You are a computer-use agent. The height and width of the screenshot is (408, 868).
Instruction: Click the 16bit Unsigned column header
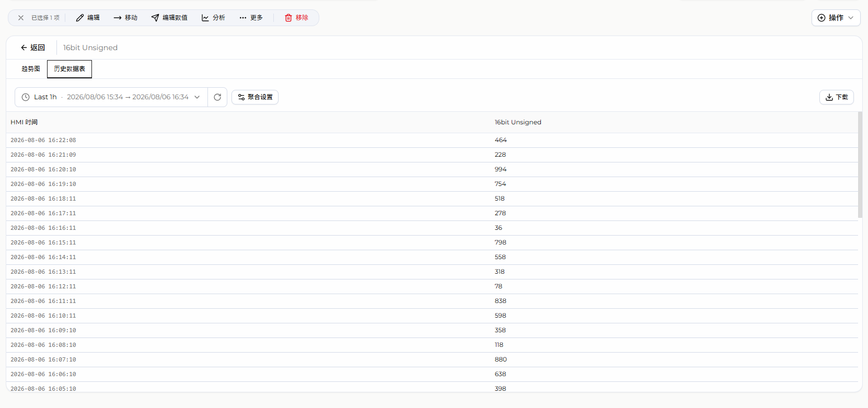coord(518,122)
